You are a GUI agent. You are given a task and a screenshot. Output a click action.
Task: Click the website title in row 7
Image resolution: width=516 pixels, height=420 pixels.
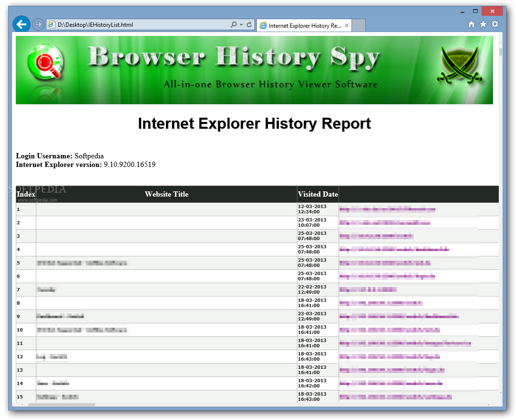[x=46, y=290]
